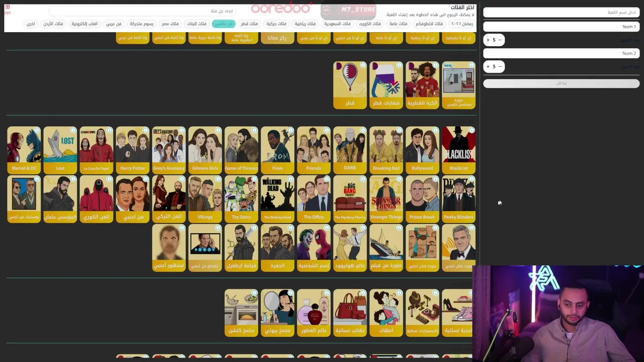Screen dimensions: 644x362
Task: Select the رسوم متحركة category tab
Action: click(x=141, y=24)
